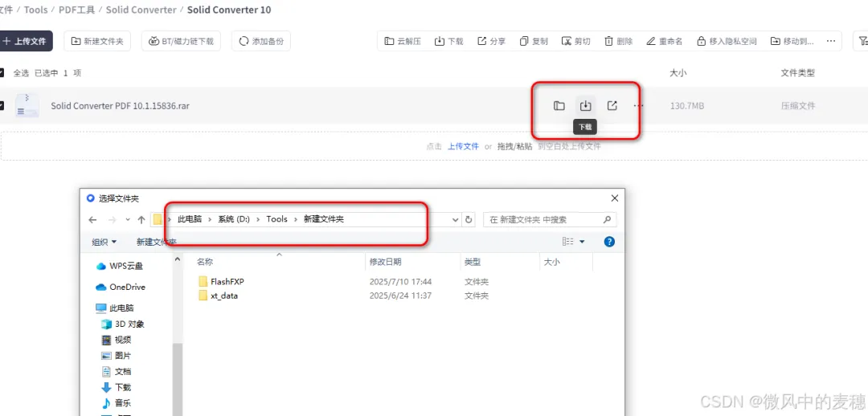Viewport: 868px width, 416px height.
Task: Click the row's move-to-folder icon
Action: (x=559, y=106)
